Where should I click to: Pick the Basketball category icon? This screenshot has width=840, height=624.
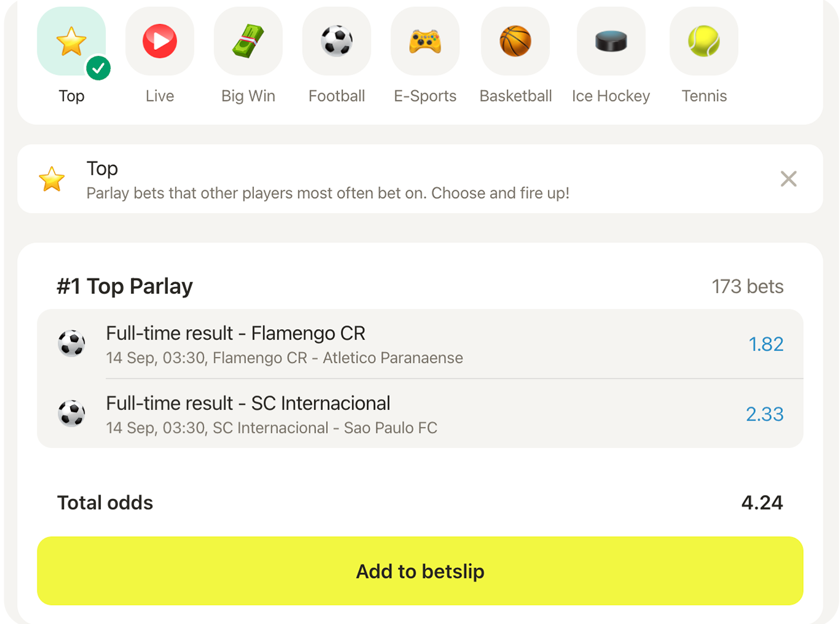click(515, 42)
